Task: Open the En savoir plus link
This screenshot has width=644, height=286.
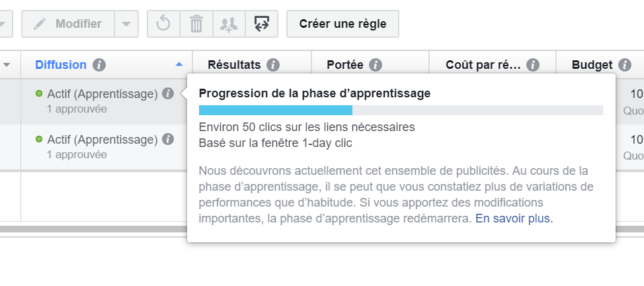Action: coord(514,218)
